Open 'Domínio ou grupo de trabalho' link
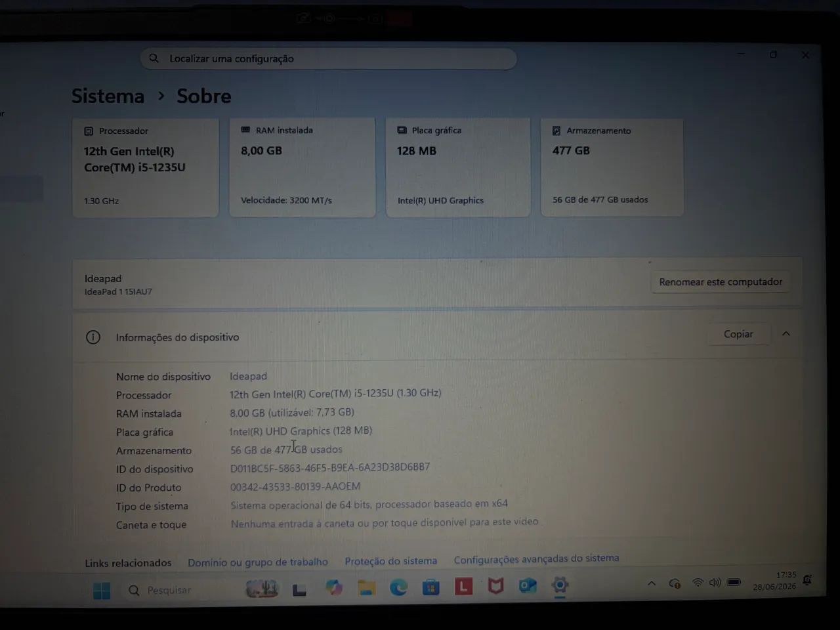Image resolution: width=840 pixels, height=630 pixels. coord(258,562)
